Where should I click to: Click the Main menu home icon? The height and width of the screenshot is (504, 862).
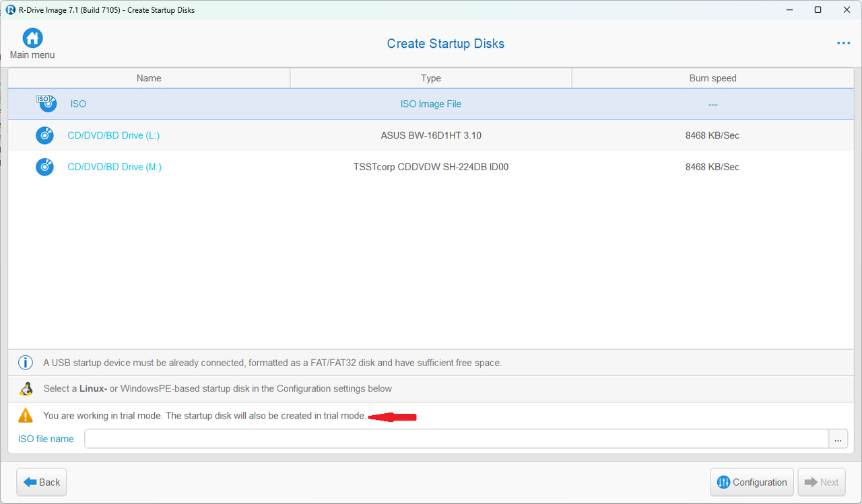(32, 38)
